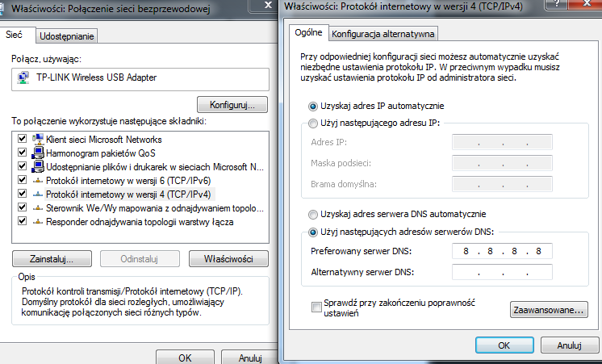Viewport: 602px width, 364px height.
Task: Click the Responder odnajdywania topologii icon
Action: pyautogui.click(x=38, y=222)
